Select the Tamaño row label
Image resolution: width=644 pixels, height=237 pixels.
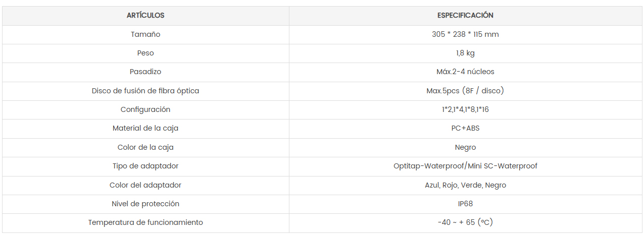(145, 34)
